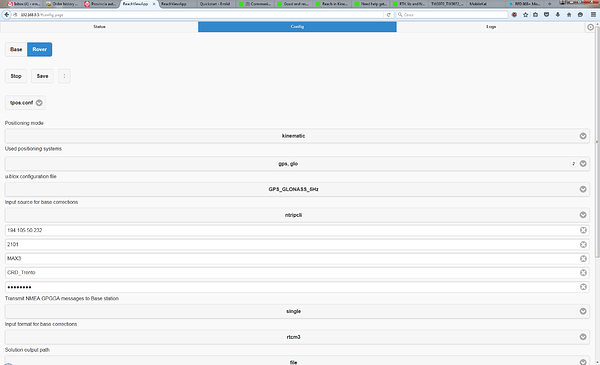The width and height of the screenshot is (600, 365).
Task: Click the power icon beside Logs tab
Action: pos(590,27)
